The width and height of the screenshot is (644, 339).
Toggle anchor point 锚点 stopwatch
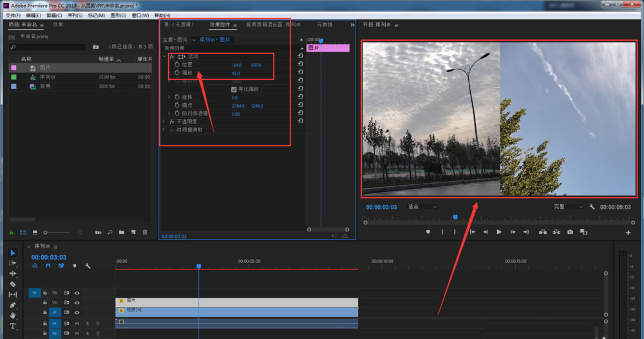click(177, 105)
